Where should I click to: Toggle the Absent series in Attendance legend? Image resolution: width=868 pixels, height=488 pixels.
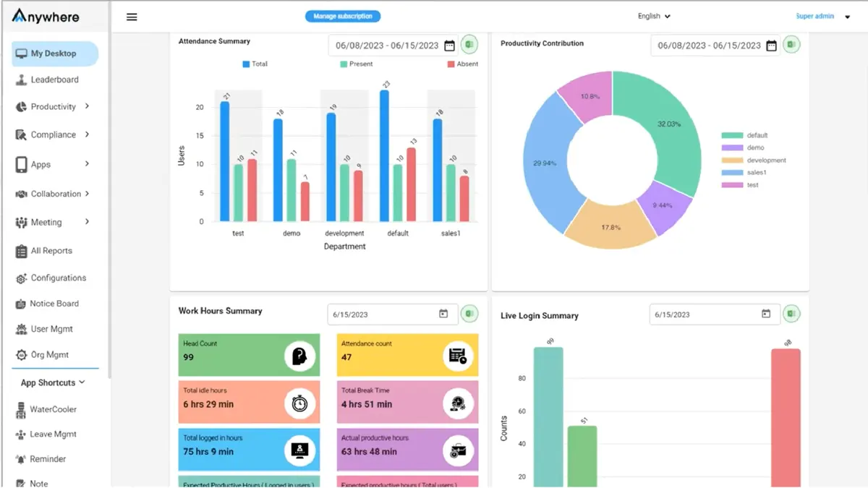coord(463,64)
